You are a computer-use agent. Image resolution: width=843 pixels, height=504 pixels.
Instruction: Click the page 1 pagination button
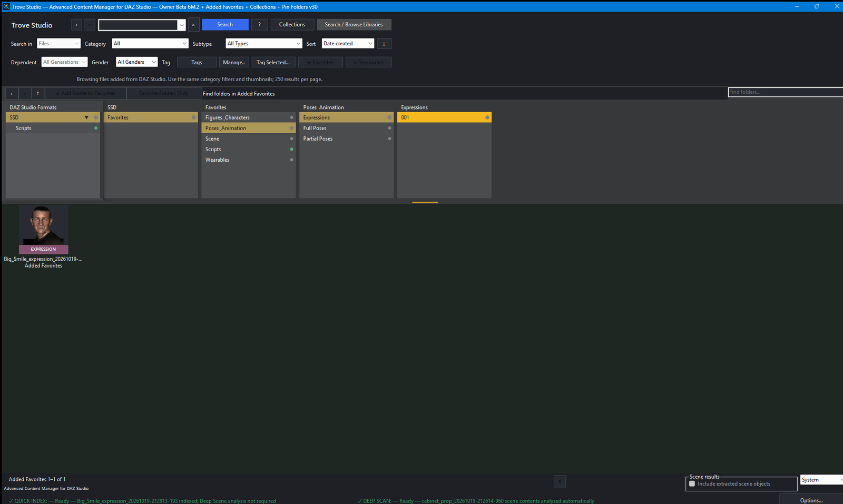pyautogui.click(x=560, y=481)
